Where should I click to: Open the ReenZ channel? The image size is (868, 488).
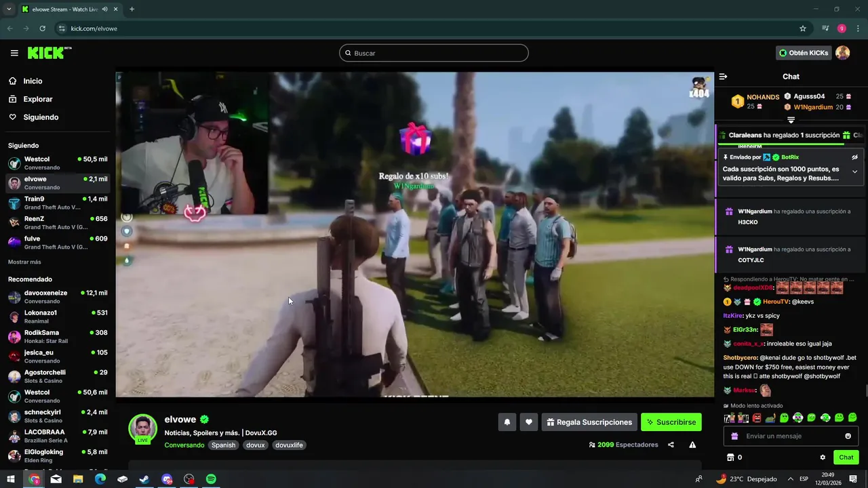tap(58, 223)
